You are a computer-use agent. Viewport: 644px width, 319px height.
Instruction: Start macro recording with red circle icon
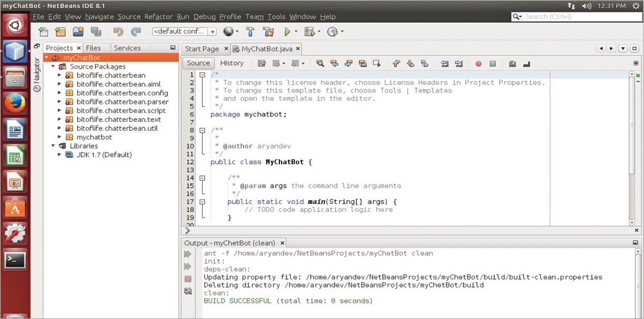[x=479, y=63]
